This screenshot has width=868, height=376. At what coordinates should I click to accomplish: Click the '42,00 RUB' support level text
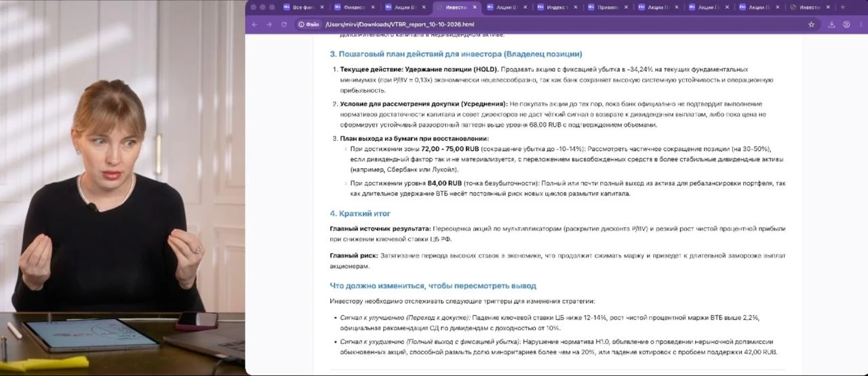click(759, 352)
